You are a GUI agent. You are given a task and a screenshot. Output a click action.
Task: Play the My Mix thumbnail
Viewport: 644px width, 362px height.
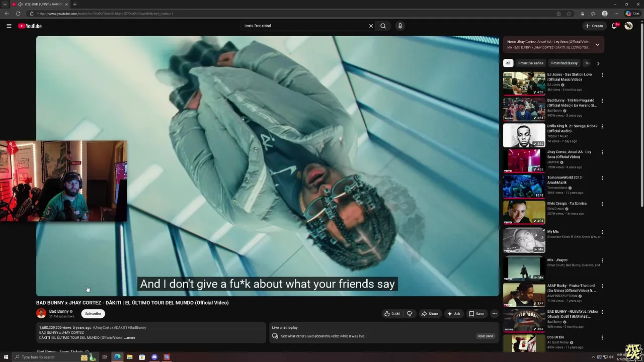[524, 241]
